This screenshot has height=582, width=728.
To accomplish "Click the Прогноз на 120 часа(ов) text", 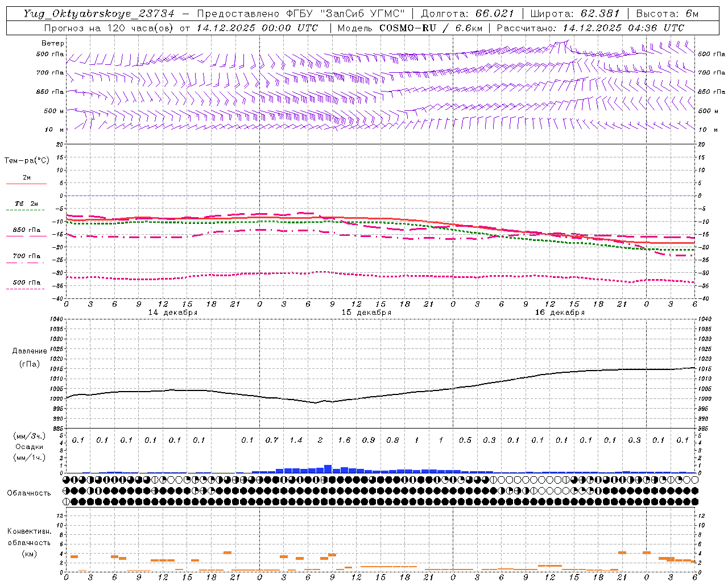I will 110,28.
